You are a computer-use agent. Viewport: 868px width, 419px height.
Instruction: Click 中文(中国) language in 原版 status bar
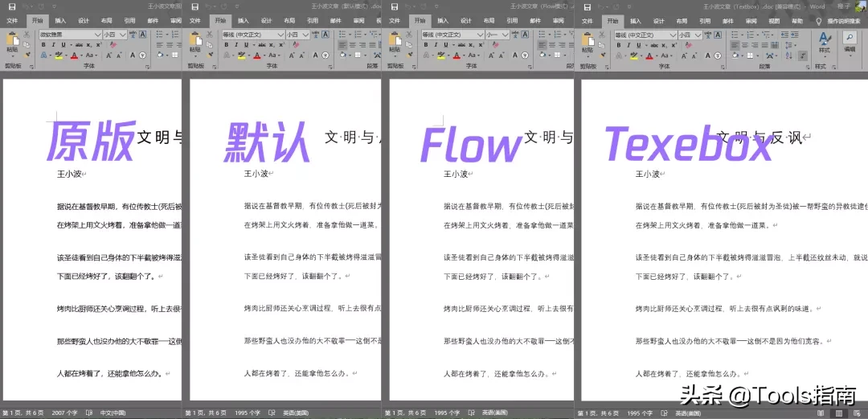click(113, 413)
